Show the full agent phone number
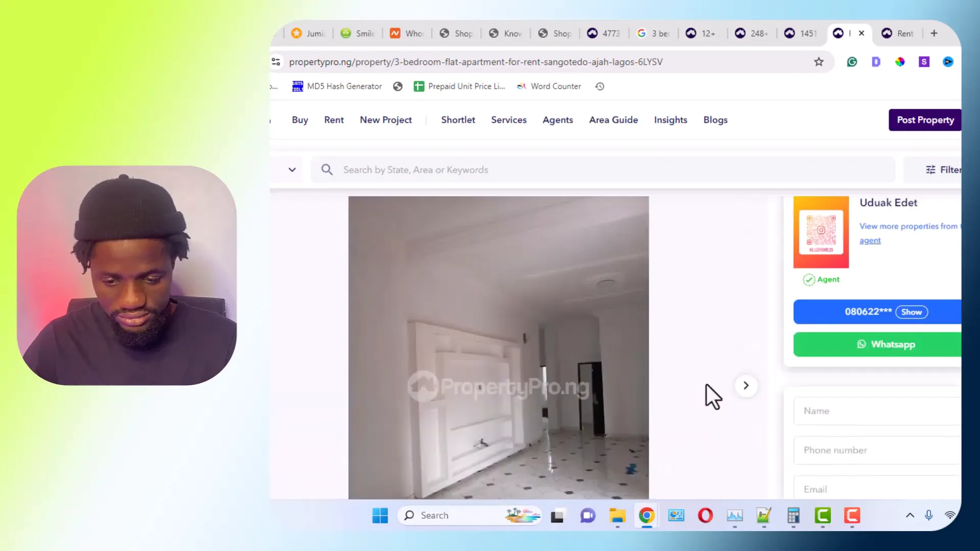This screenshot has height=551, width=980. 912,312
